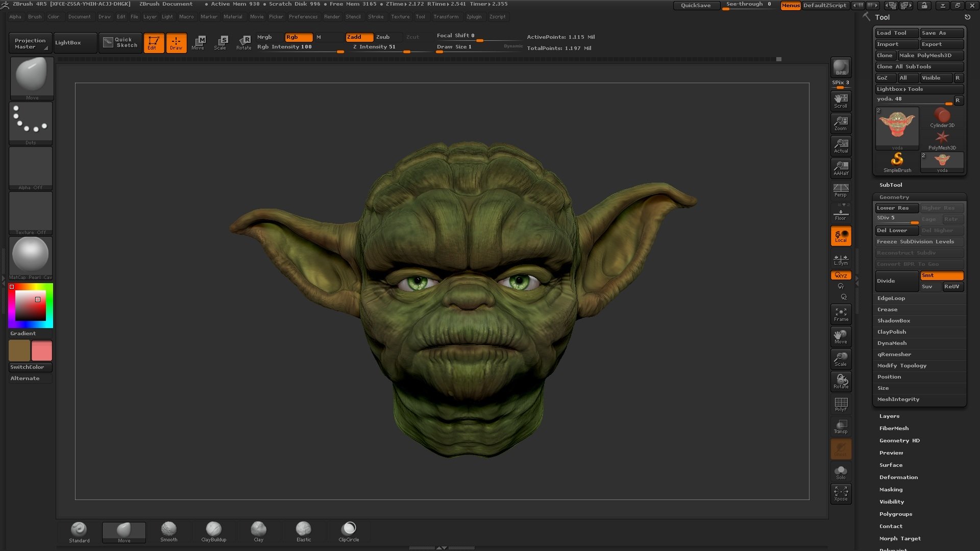
Task: Expand the Masking section
Action: point(891,490)
